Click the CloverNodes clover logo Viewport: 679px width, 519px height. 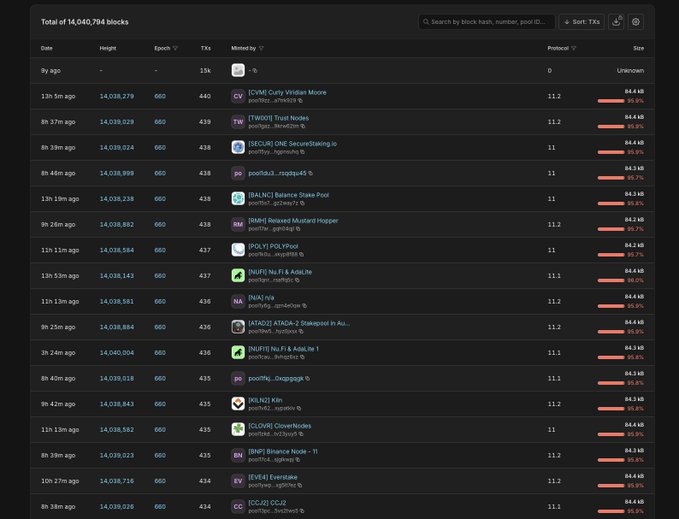(x=238, y=429)
